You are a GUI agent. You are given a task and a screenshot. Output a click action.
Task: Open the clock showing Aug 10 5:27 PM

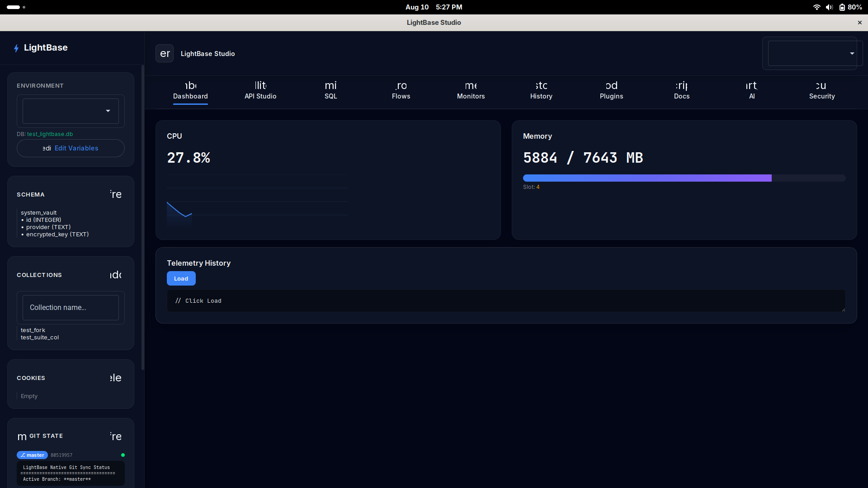434,7
